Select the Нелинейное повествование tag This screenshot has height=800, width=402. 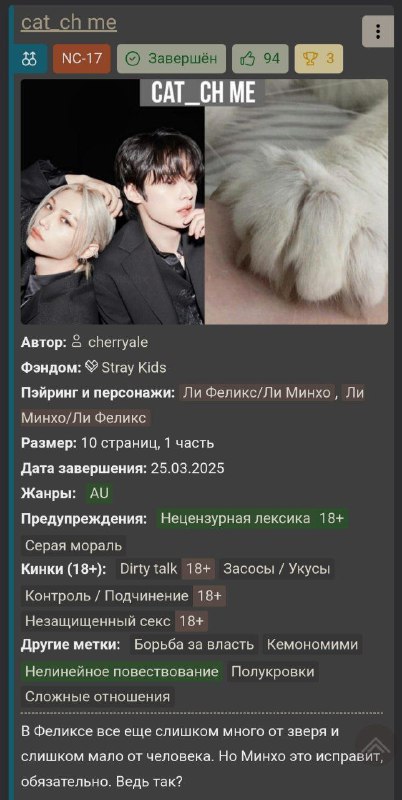122,671
